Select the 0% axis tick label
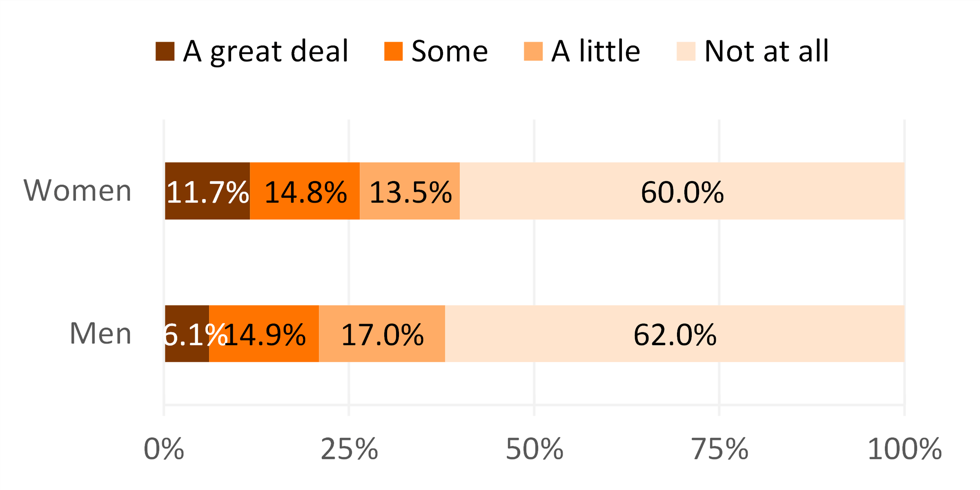This screenshot has width=980, height=490. (x=164, y=450)
